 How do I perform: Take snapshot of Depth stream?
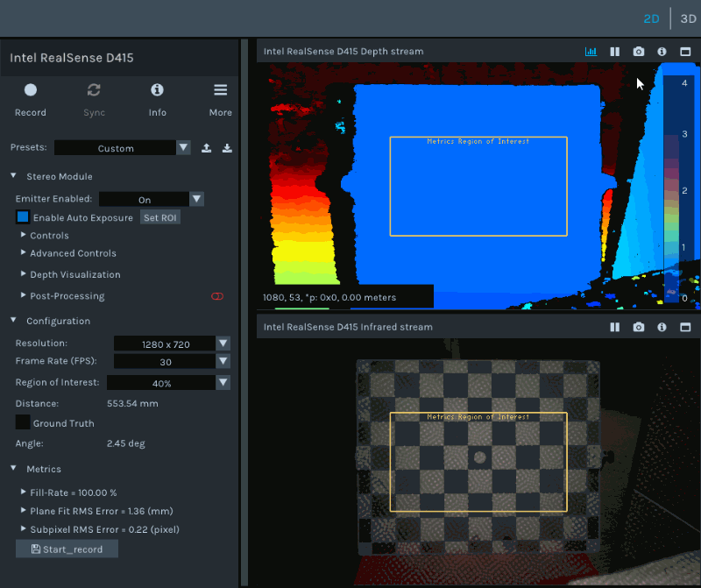point(639,52)
